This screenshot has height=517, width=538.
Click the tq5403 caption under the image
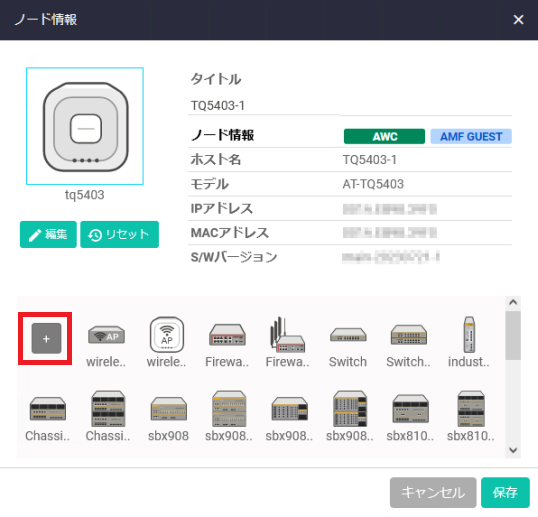pos(85,195)
